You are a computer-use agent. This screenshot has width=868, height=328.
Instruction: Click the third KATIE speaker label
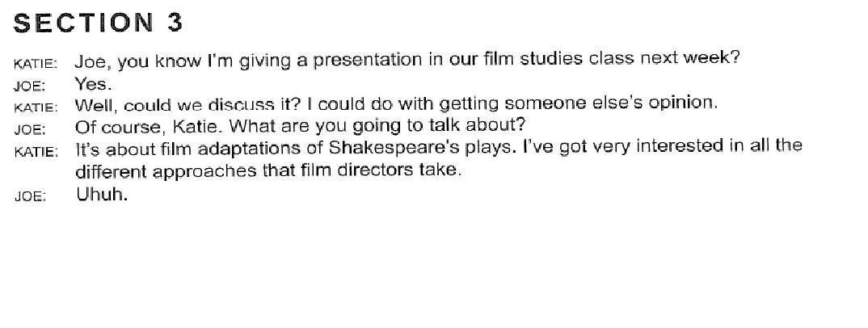(36, 152)
